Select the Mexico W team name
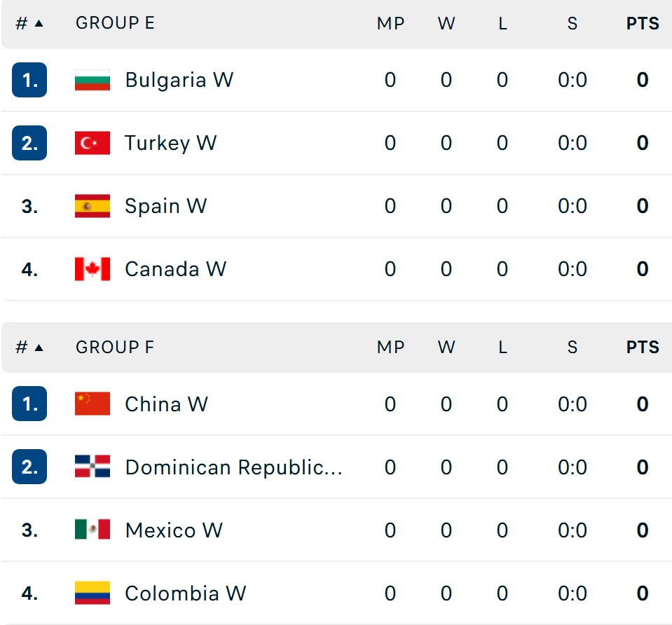 [174, 530]
